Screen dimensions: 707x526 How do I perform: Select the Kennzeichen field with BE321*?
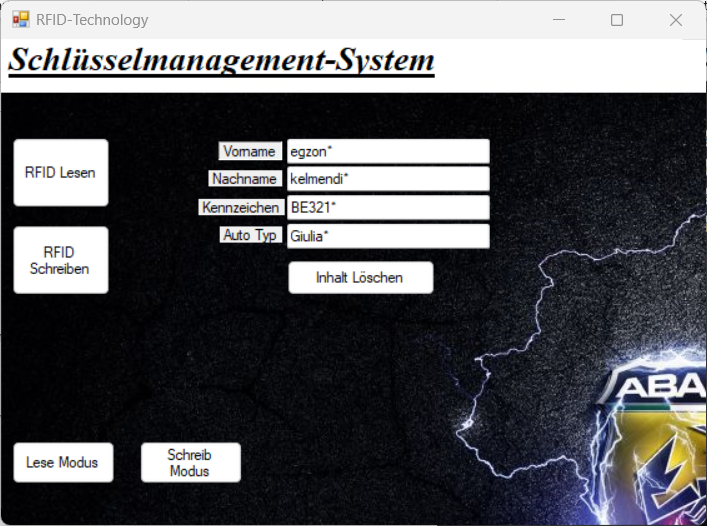click(x=387, y=208)
